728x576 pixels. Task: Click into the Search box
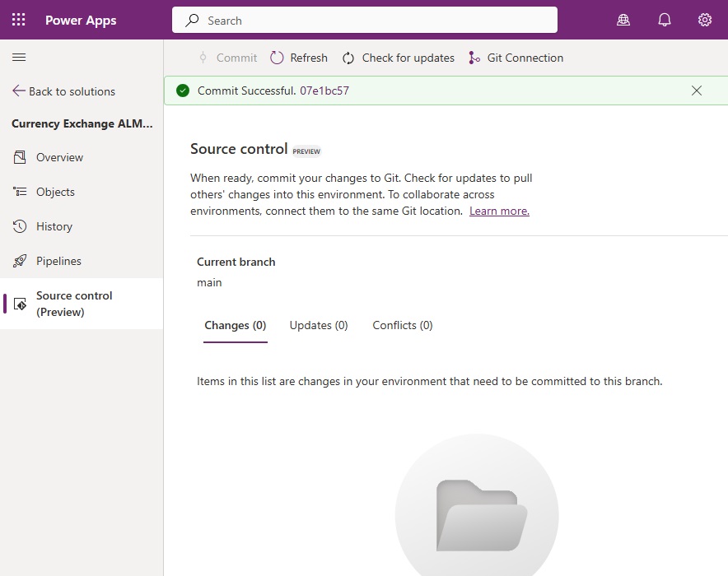[x=365, y=20]
